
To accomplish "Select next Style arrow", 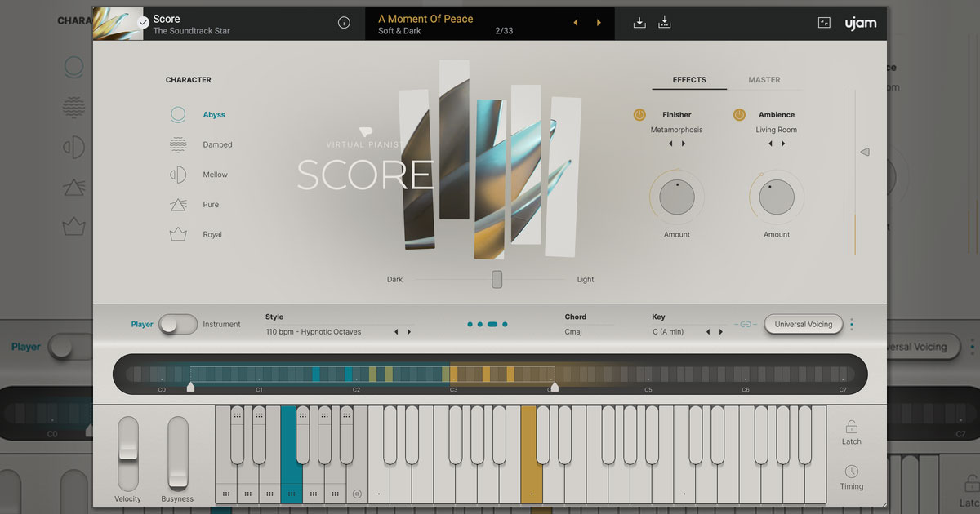I will tap(409, 332).
